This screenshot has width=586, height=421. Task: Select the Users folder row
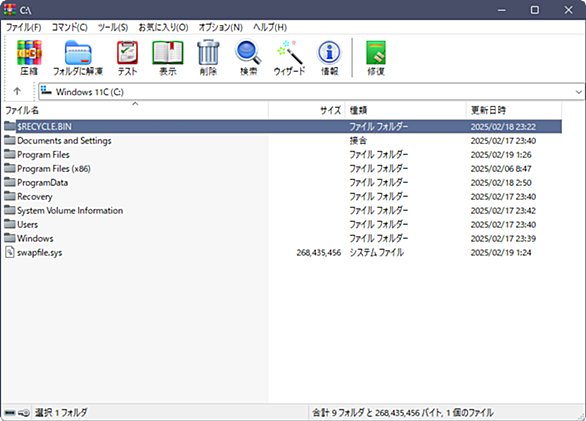click(283, 224)
